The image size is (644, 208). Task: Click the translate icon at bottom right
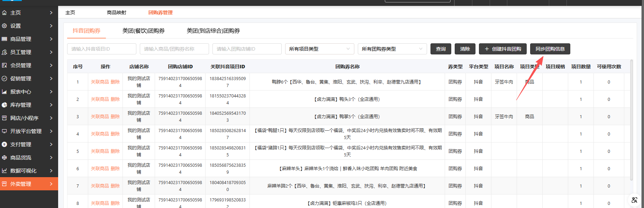634,200
